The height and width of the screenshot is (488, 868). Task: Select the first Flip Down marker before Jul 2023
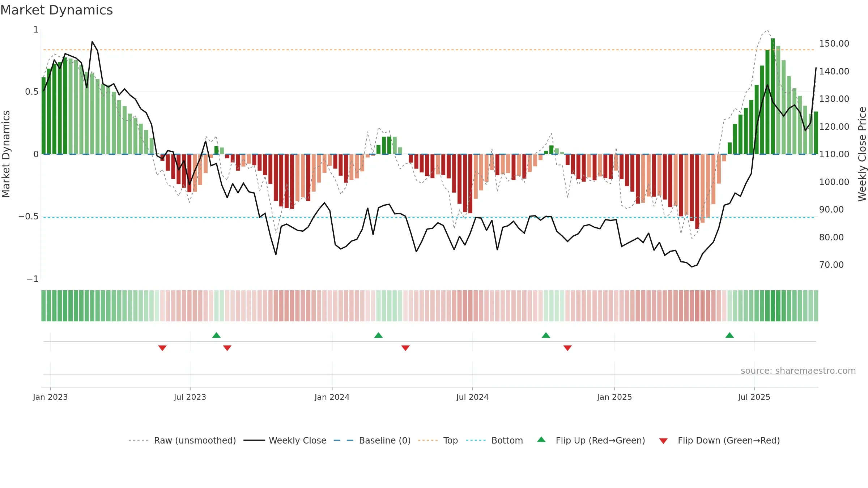click(x=162, y=348)
